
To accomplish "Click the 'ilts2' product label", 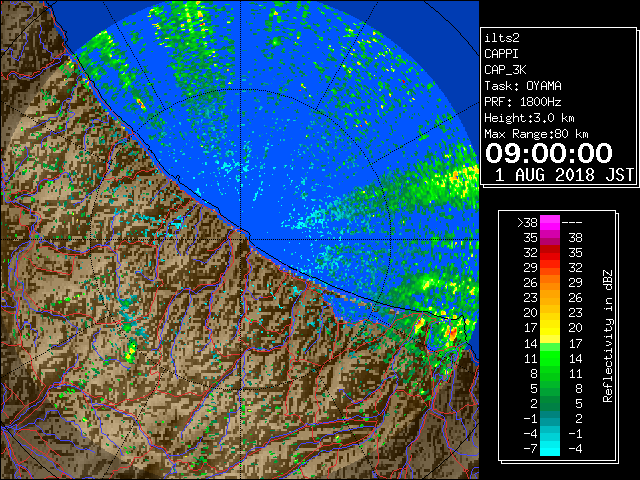I will coord(502,38).
